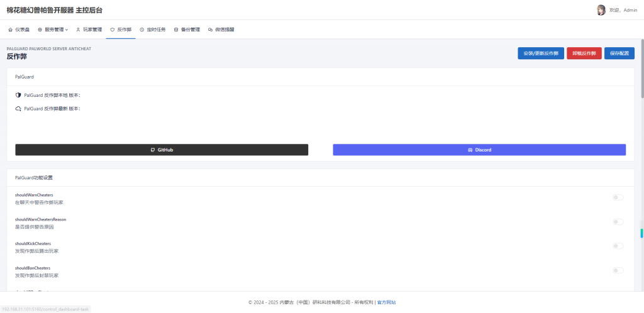Toggle the shouldWarnCheatersReason switch
The width and height of the screenshot is (644, 313).
click(618, 221)
